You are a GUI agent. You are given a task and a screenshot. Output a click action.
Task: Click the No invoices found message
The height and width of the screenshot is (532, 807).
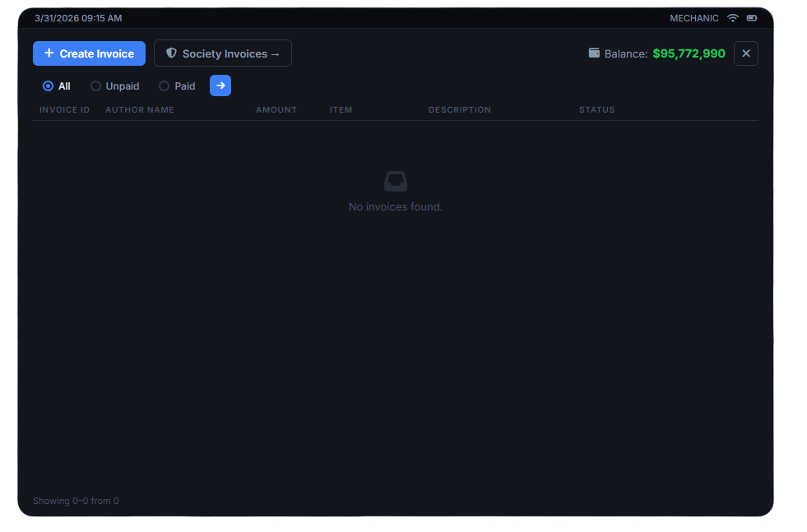(395, 207)
